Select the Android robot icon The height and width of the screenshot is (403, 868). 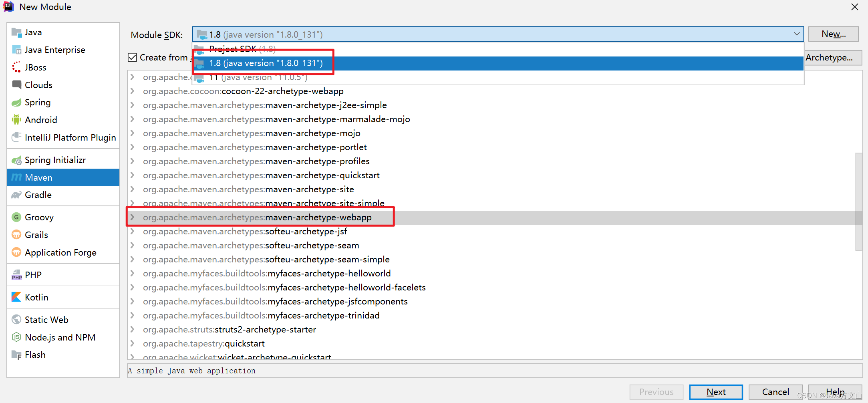click(16, 120)
